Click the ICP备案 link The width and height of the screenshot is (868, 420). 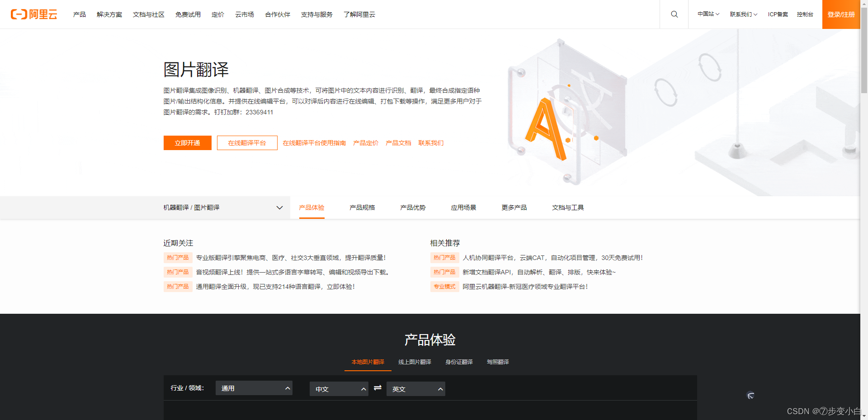click(x=778, y=14)
